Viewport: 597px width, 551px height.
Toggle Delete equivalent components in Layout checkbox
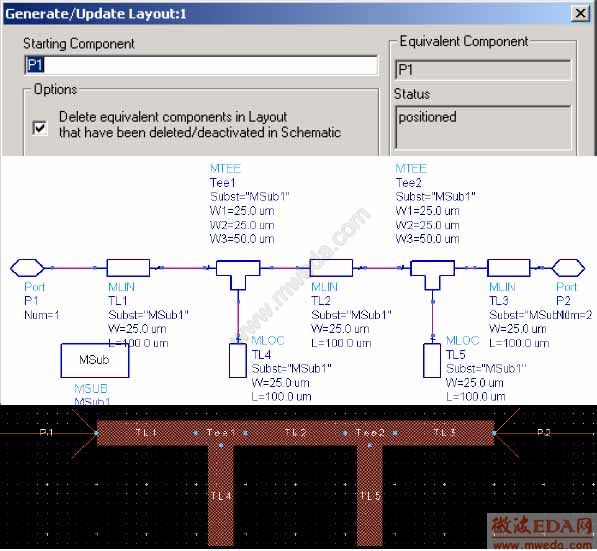pos(40,127)
